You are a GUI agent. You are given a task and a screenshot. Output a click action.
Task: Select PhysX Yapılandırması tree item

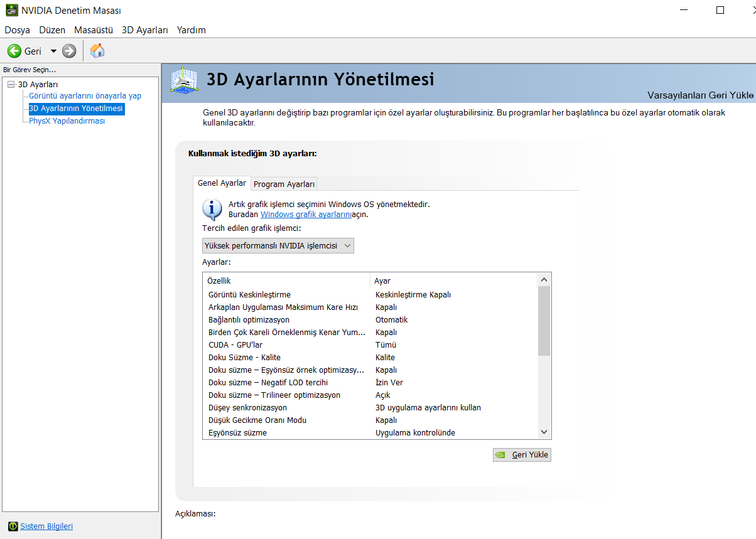[x=67, y=121]
